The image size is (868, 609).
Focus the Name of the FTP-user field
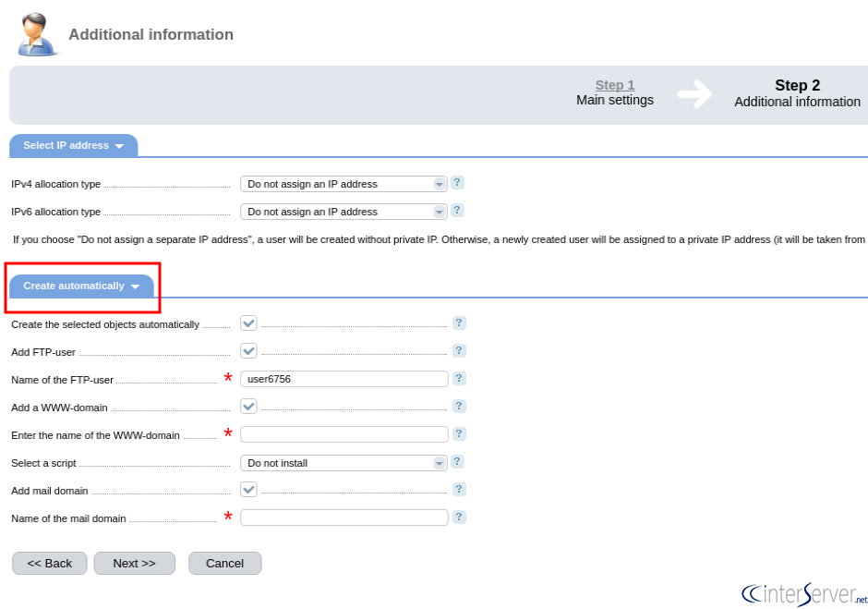click(344, 379)
